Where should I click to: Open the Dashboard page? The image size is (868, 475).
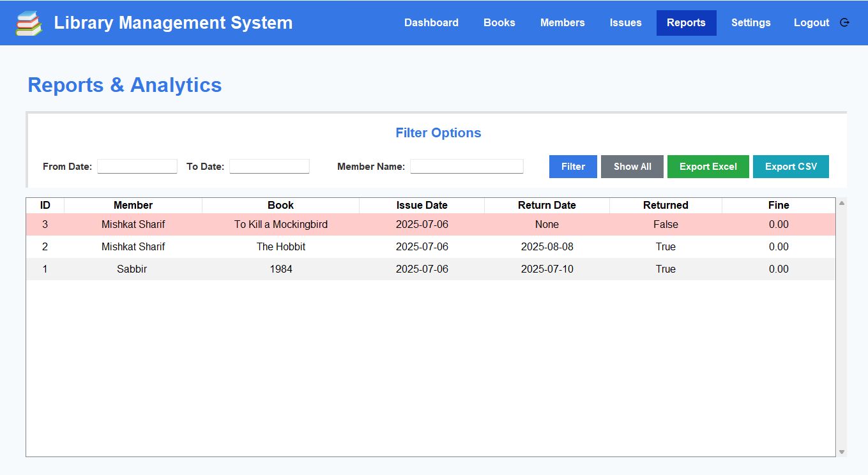pyautogui.click(x=431, y=23)
